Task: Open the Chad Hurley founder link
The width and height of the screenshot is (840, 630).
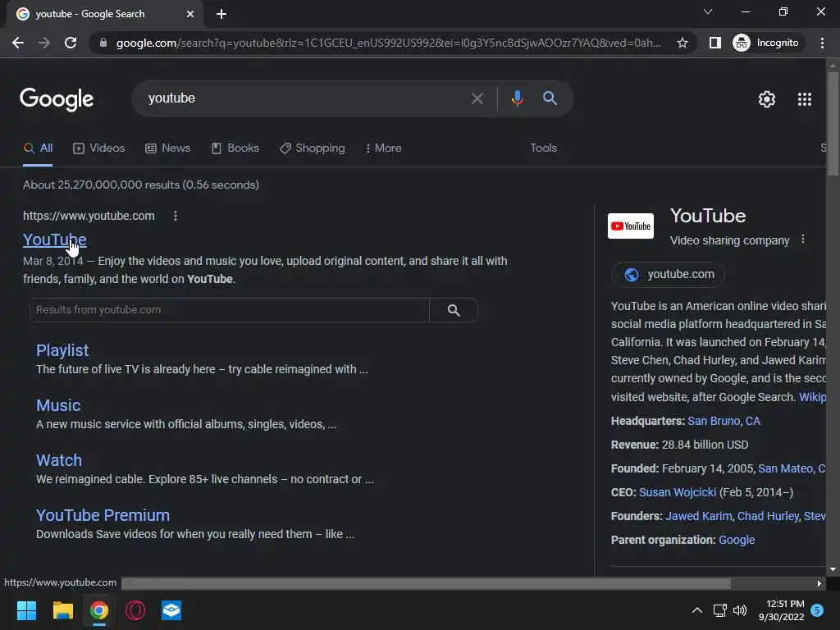Action: coord(768,517)
